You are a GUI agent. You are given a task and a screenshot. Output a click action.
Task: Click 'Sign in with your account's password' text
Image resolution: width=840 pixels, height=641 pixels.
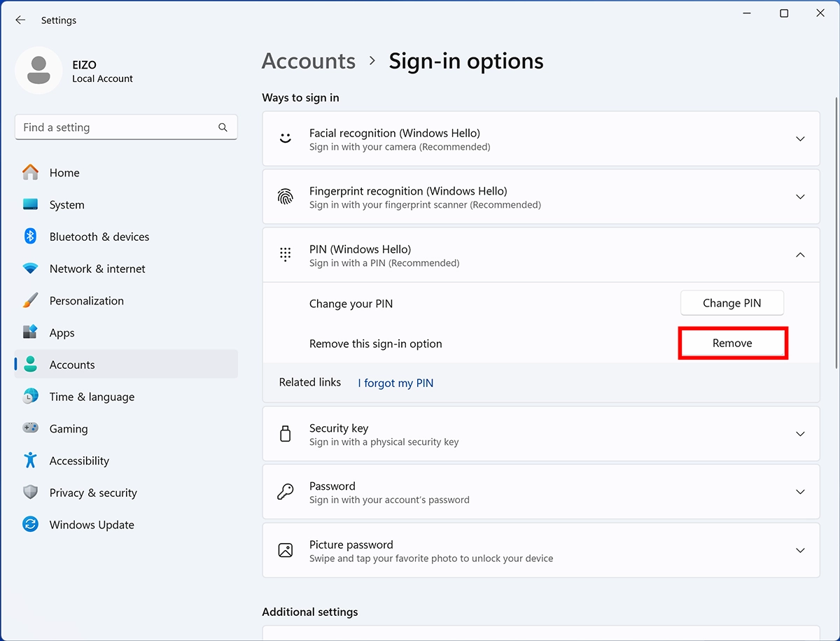point(389,500)
